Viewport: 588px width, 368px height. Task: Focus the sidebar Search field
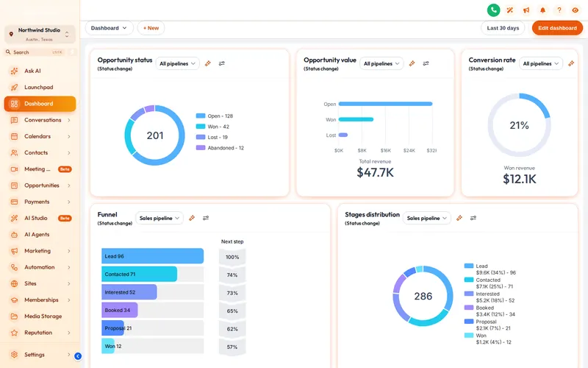[35, 52]
